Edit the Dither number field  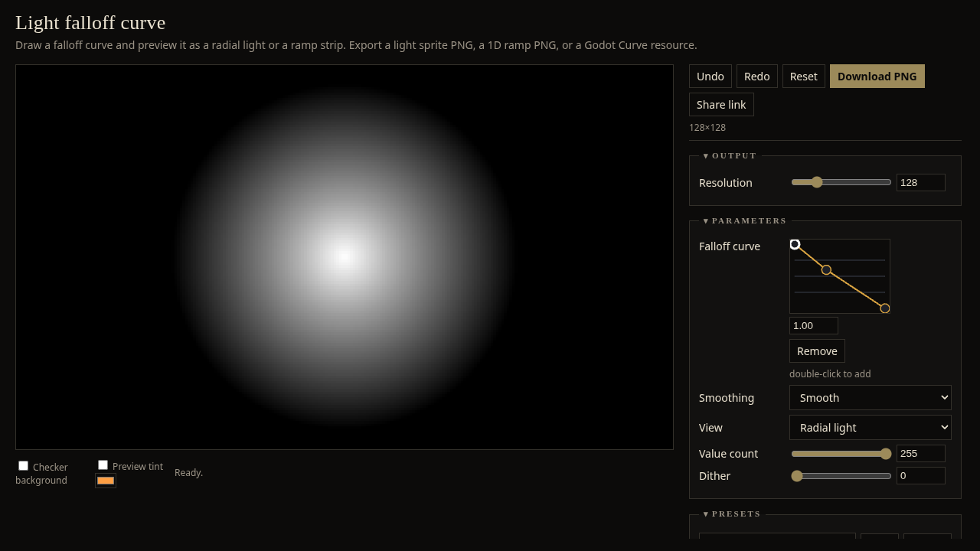click(x=920, y=476)
